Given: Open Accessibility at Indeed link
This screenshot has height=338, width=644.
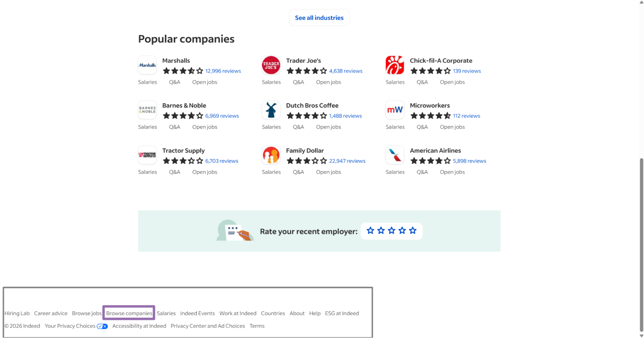Looking at the screenshot, I should [139, 326].
